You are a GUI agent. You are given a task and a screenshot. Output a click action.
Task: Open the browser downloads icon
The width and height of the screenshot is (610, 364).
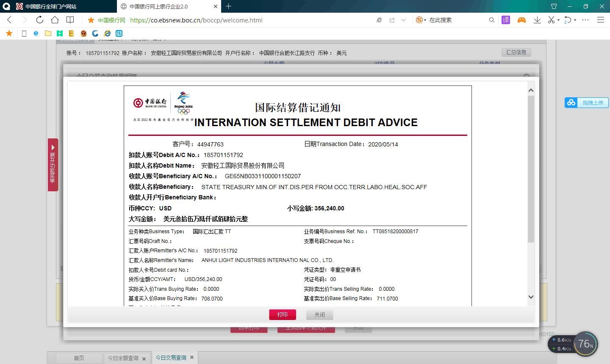coord(537,20)
